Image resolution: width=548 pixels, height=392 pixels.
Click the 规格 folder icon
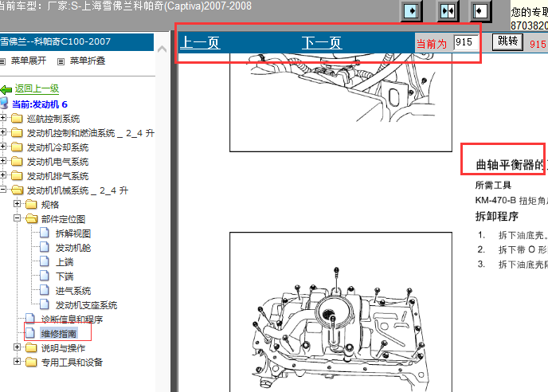click(x=31, y=204)
